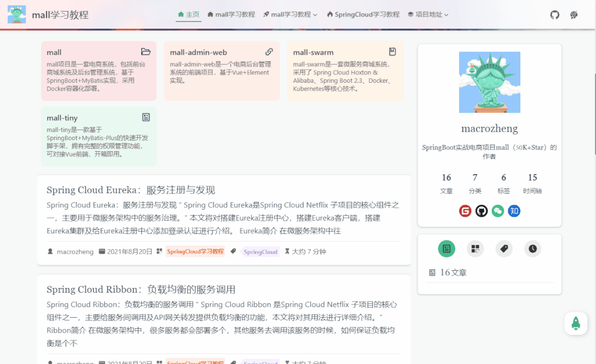
Task: Open the mall-tiny project card
Action: (99, 136)
